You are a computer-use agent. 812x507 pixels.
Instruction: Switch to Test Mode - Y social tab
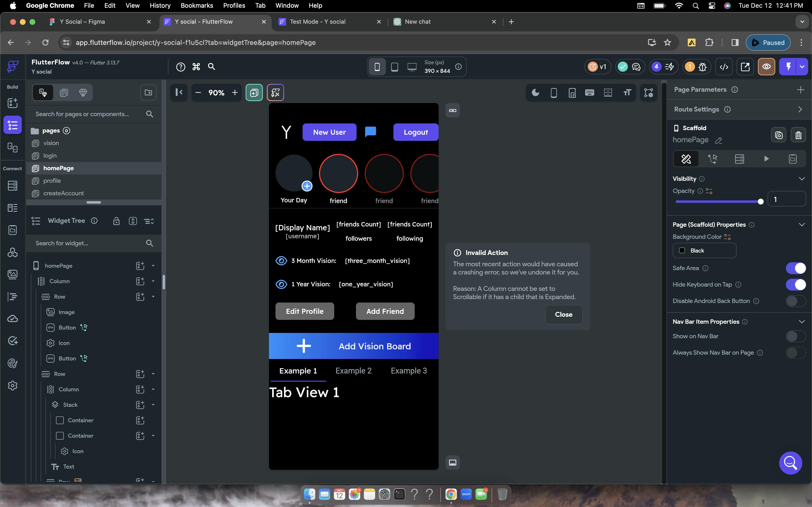point(317,21)
